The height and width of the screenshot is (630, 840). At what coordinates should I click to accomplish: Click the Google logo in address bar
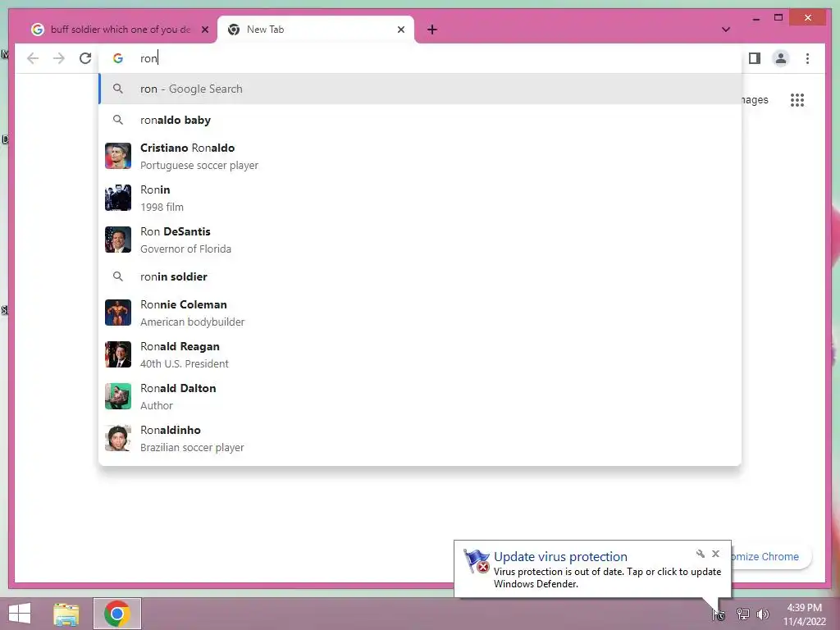pyautogui.click(x=118, y=58)
